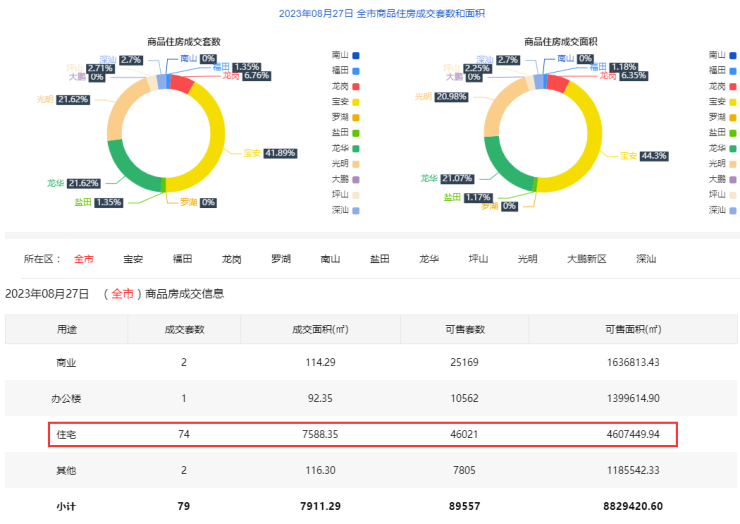Switch to the 福田 district tab

[x=182, y=259]
